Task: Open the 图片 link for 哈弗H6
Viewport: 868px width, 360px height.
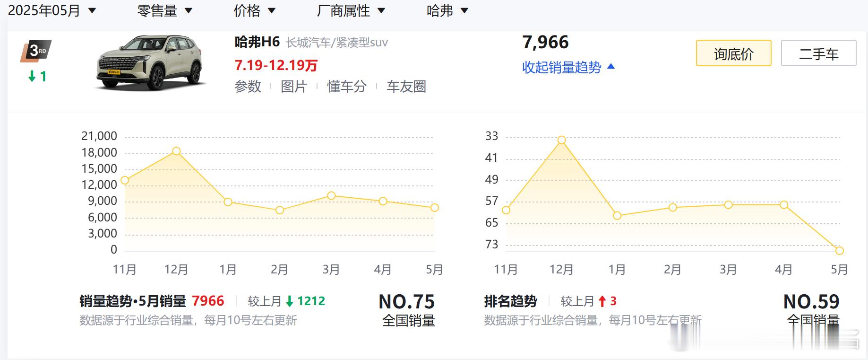Action: click(x=294, y=87)
